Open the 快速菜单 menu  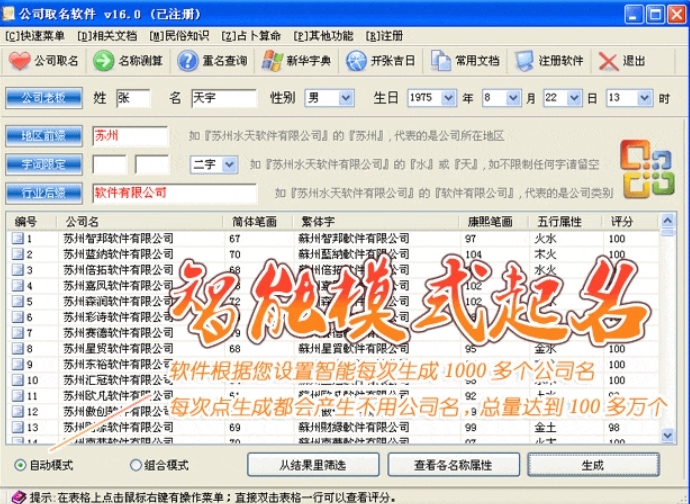coord(35,35)
